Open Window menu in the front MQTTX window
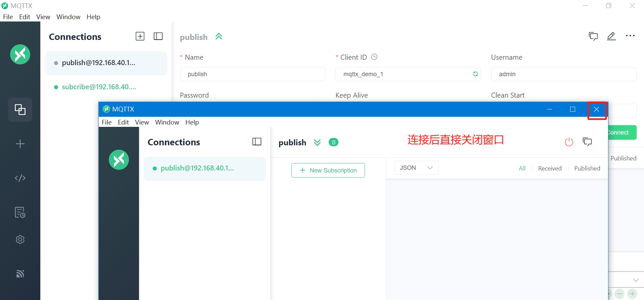 pos(167,122)
